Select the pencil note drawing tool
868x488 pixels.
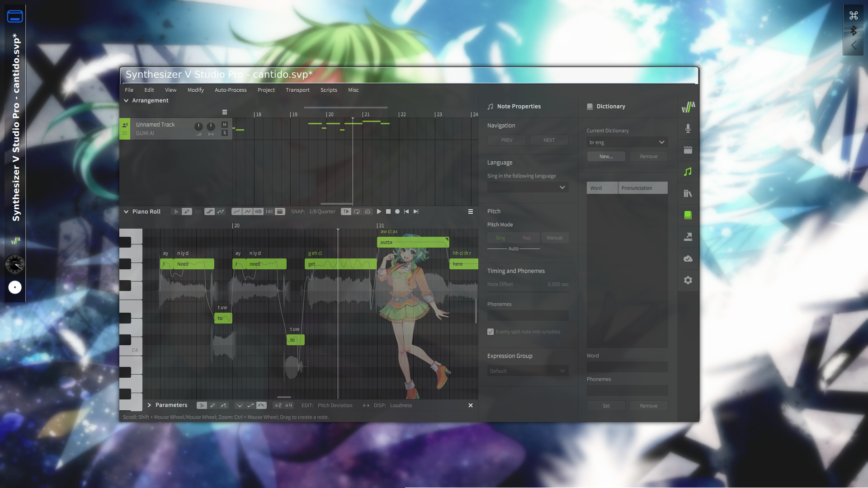187,211
